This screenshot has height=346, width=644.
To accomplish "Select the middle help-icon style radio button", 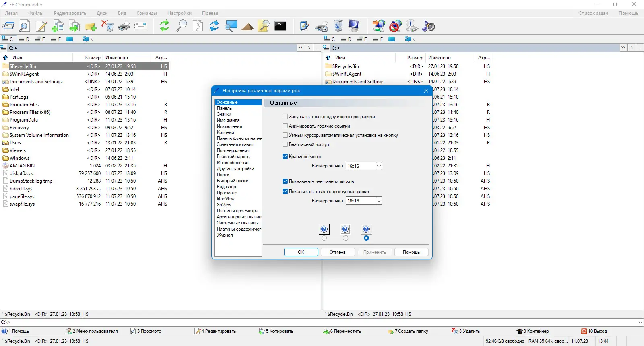I will pyautogui.click(x=345, y=238).
